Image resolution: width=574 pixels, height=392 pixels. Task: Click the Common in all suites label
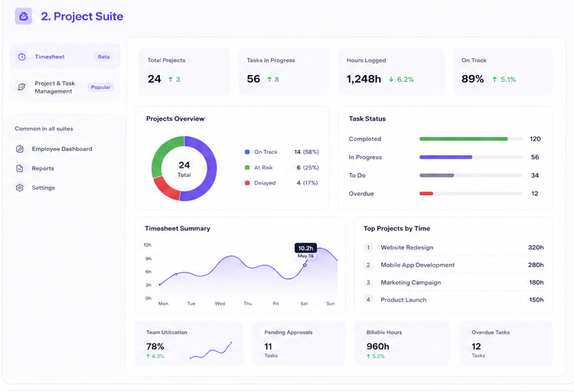[44, 129]
